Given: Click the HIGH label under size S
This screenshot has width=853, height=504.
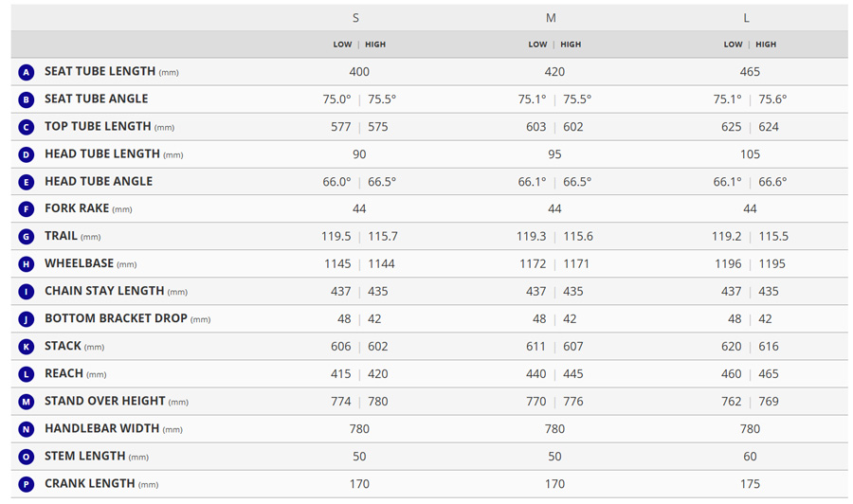Looking at the screenshot, I should pos(375,45).
